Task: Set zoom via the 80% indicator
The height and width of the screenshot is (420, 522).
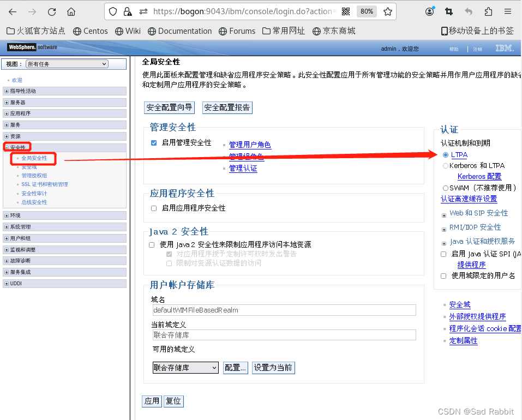Action: tap(366, 11)
